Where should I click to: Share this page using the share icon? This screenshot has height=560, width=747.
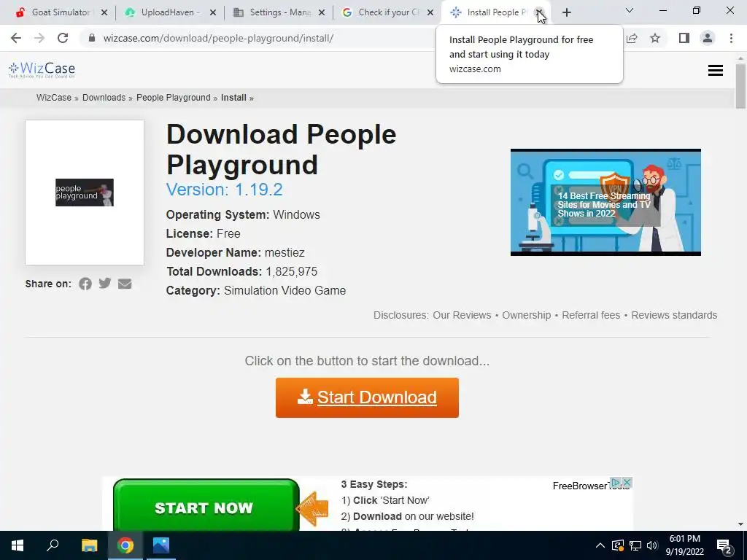pyautogui.click(x=632, y=38)
